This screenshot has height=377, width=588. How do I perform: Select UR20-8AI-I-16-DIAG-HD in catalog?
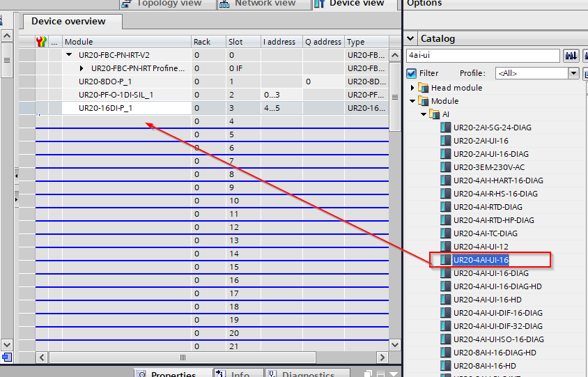click(495, 353)
